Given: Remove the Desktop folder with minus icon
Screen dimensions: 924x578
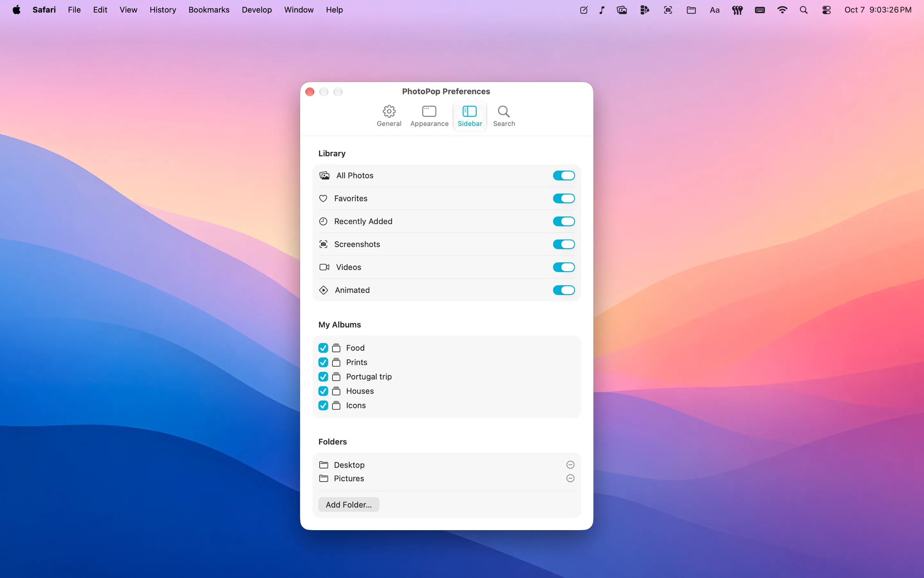Looking at the screenshot, I should (570, 465).
